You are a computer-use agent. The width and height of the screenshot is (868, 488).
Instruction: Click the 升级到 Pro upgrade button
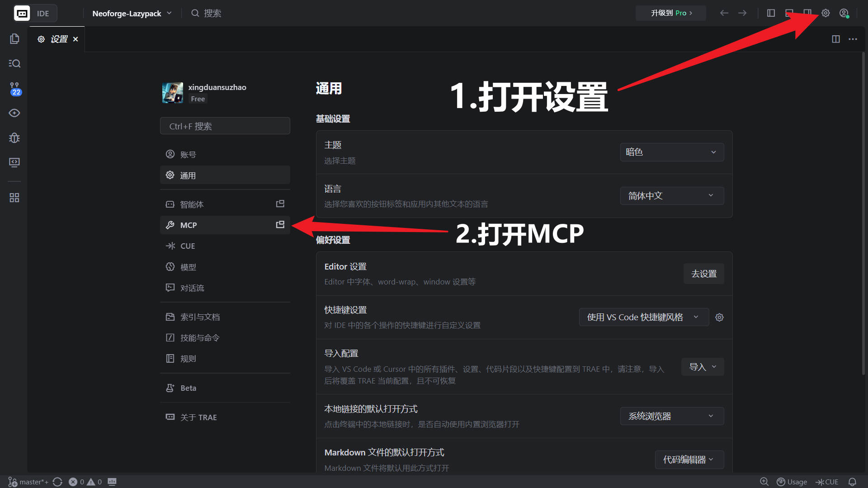671,13
